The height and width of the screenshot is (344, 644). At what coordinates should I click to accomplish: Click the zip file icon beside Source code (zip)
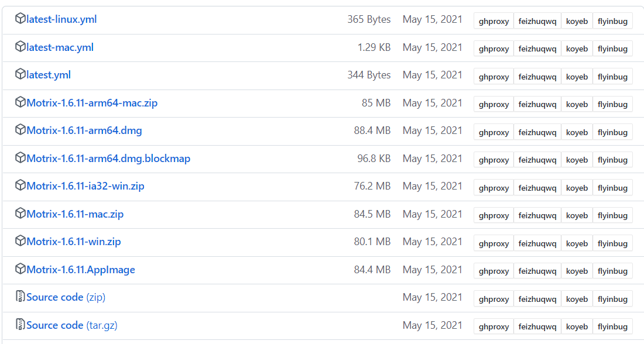(20, 297)
